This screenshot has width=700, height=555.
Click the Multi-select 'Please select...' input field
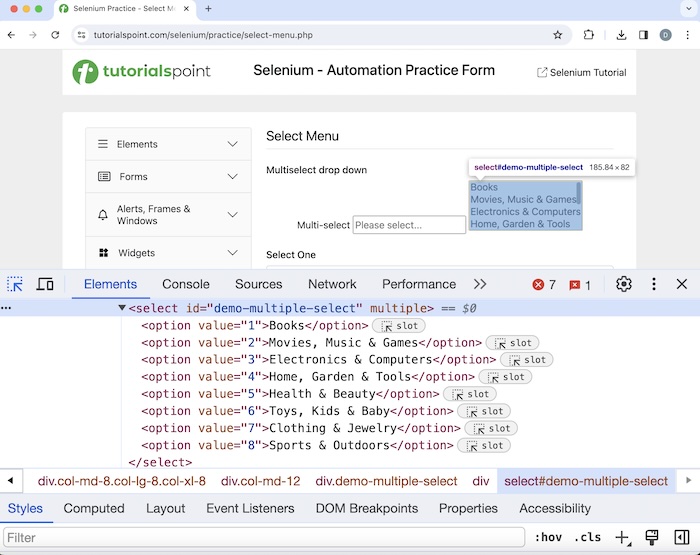tap(409, 225)
